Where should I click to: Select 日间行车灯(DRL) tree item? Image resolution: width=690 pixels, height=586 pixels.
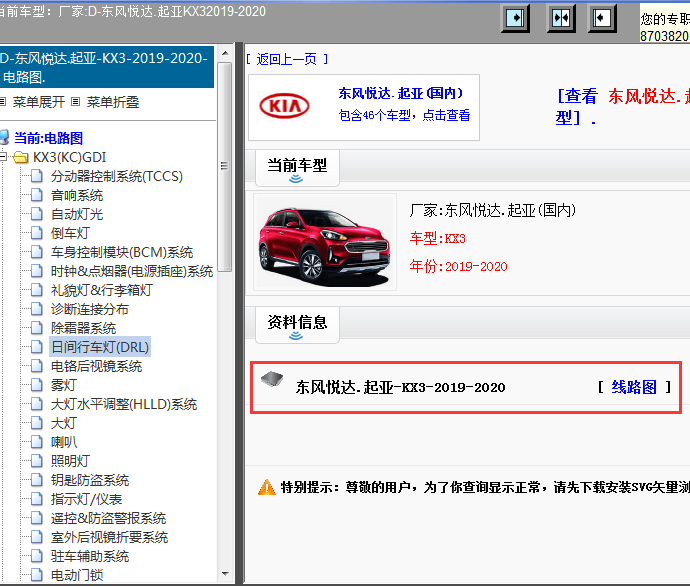(100, 347)
